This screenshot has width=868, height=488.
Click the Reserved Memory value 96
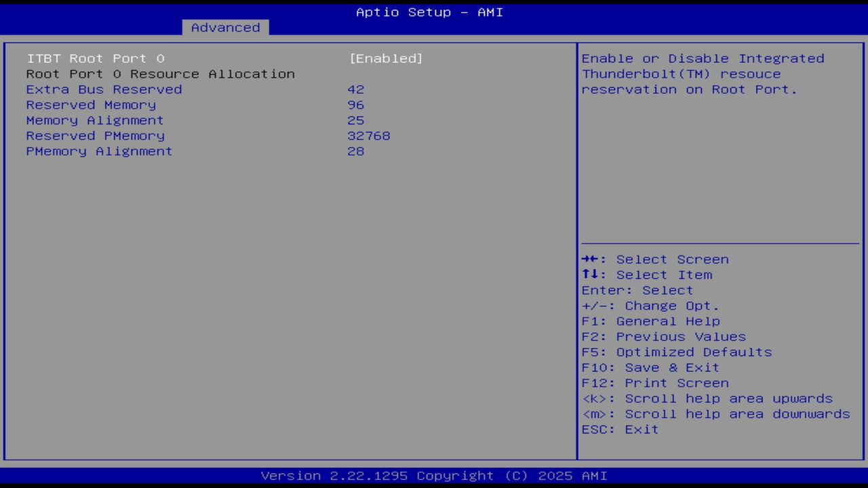pyautogui.click(x=355, y=104)
